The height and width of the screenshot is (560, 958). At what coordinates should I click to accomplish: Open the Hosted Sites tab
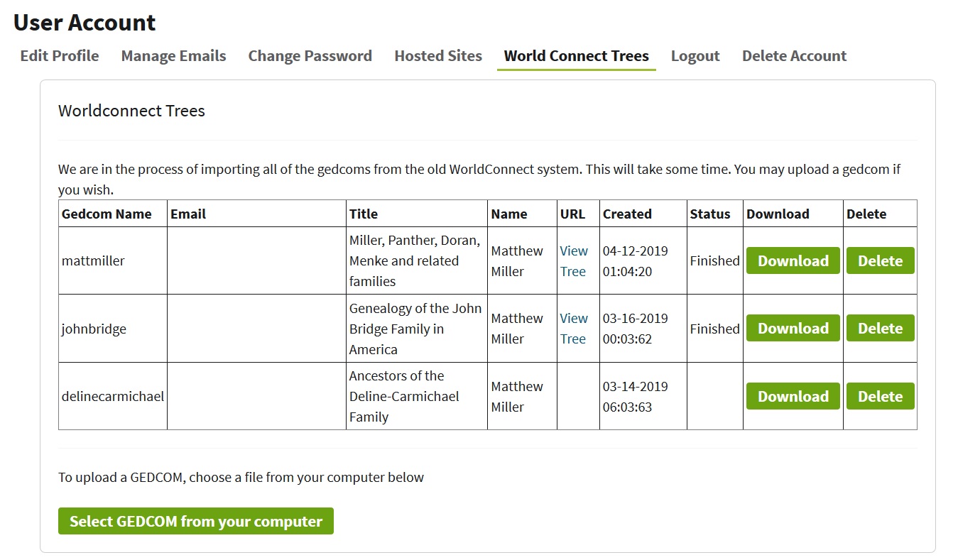(x=438, y=55)
